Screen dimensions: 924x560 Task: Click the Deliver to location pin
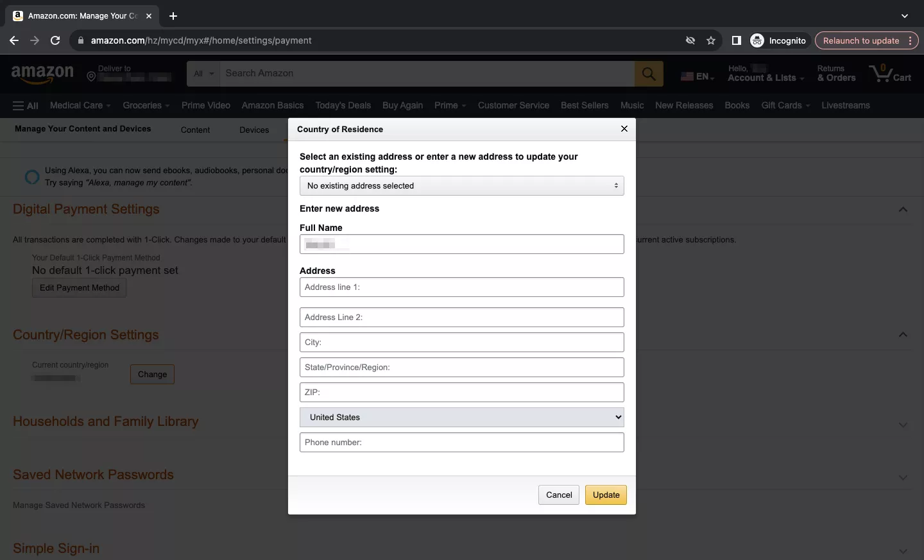point(91,77)
